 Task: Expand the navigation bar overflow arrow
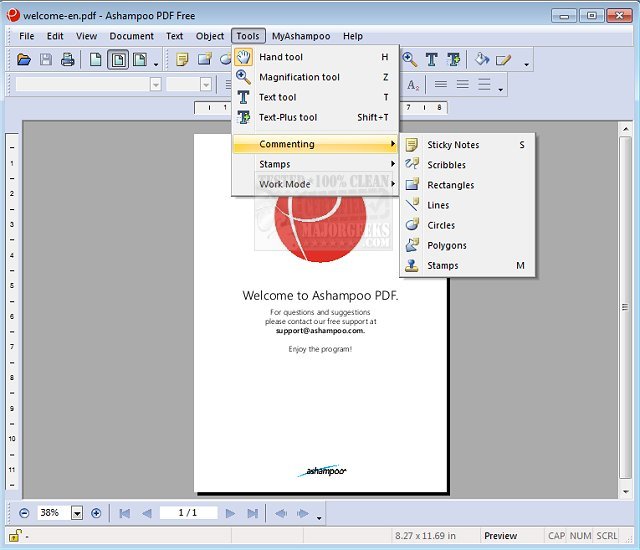[x=319, y=518]
